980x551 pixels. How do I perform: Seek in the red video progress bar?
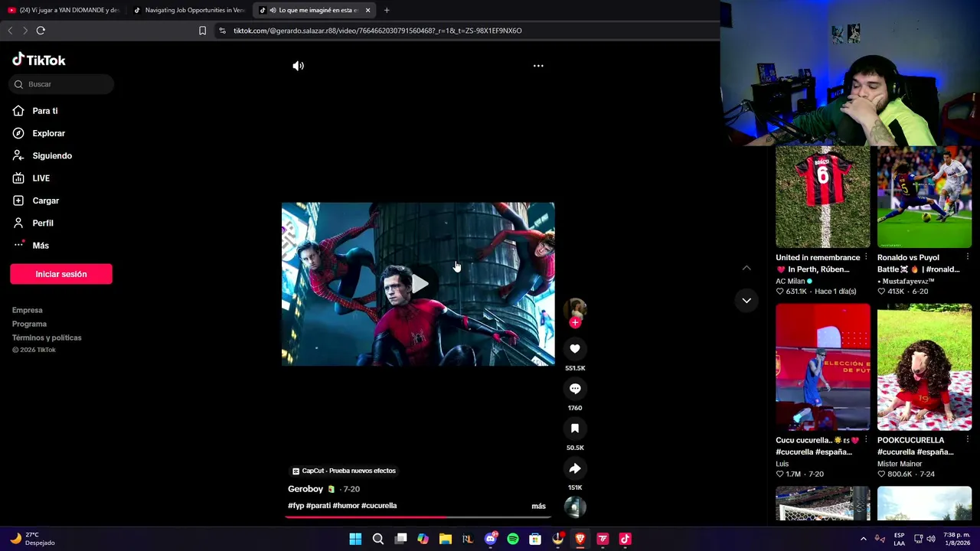click(418, 517)
